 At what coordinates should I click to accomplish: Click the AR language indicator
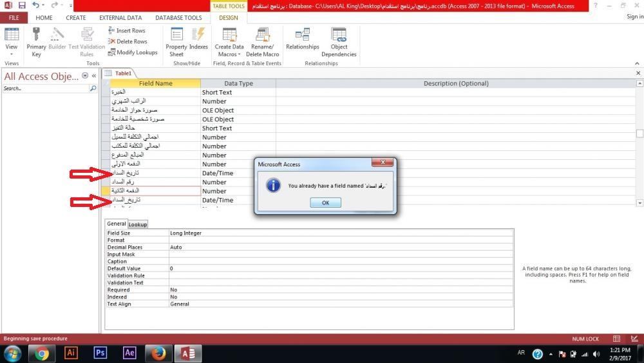point(521,353)
